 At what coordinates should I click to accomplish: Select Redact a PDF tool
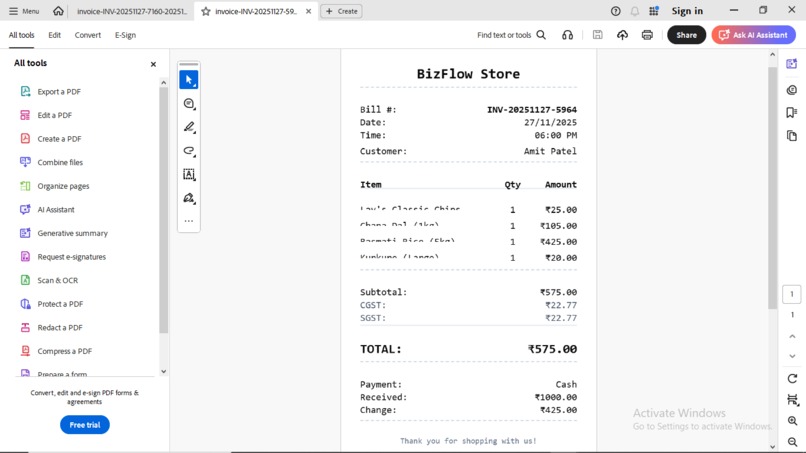point(50,328)
